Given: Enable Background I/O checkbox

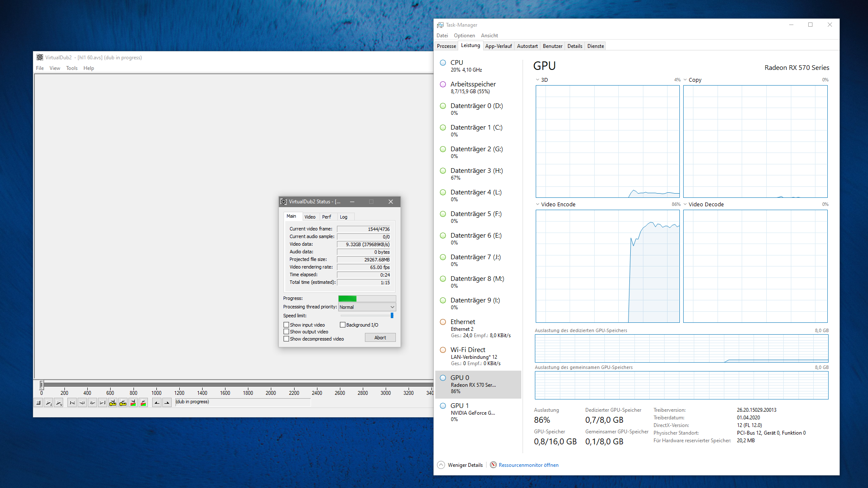Looking at the screenshot, I should [343, 325].
